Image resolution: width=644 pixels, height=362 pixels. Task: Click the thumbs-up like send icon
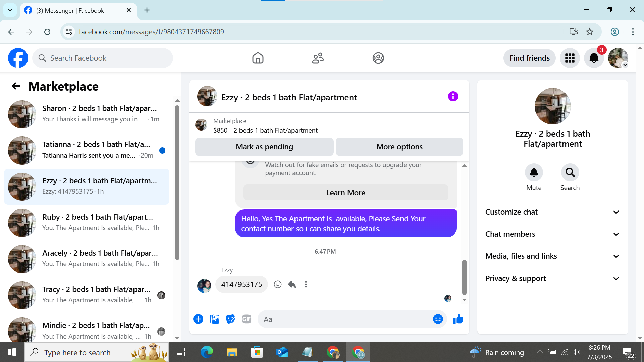[x=458, y=319]
